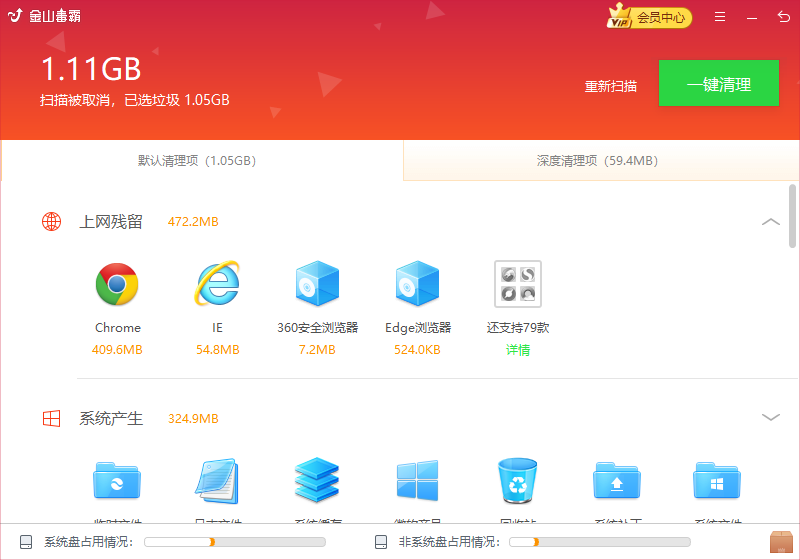Image resolution: width=800 pixels, height=560 pixels.
Task: Click the vertical scrollbar thumb
Action: (792, 216)
